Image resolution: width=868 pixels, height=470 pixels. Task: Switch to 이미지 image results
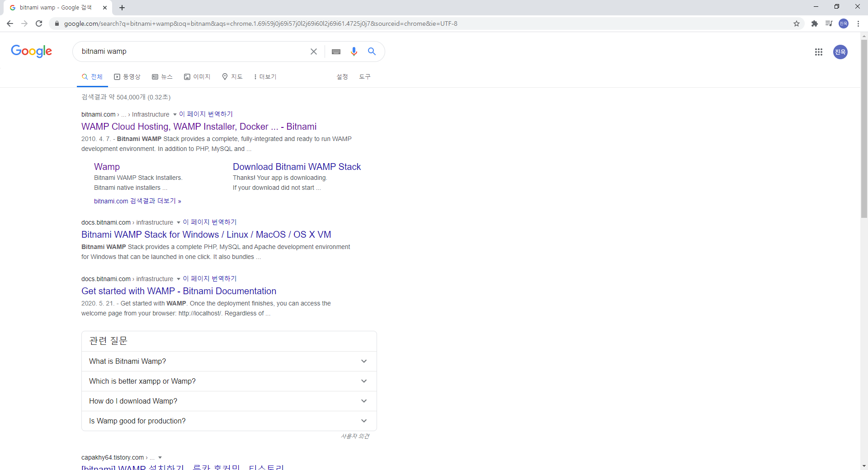[197, 77]
